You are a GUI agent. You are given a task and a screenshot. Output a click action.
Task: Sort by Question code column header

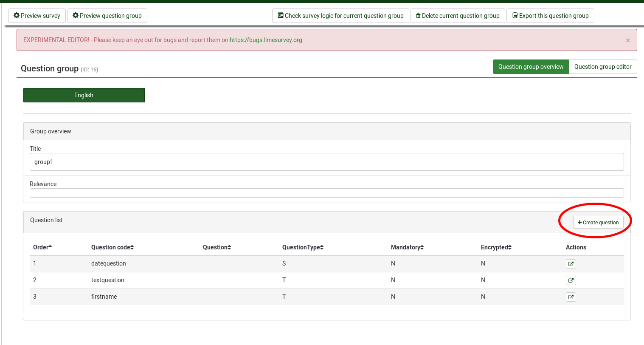click(112, 247)
